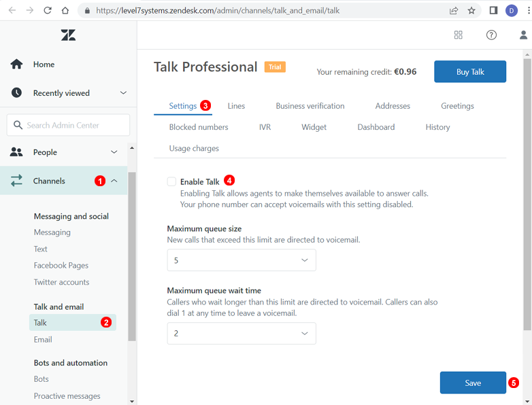Open the help question mark icon

[491, 35]
